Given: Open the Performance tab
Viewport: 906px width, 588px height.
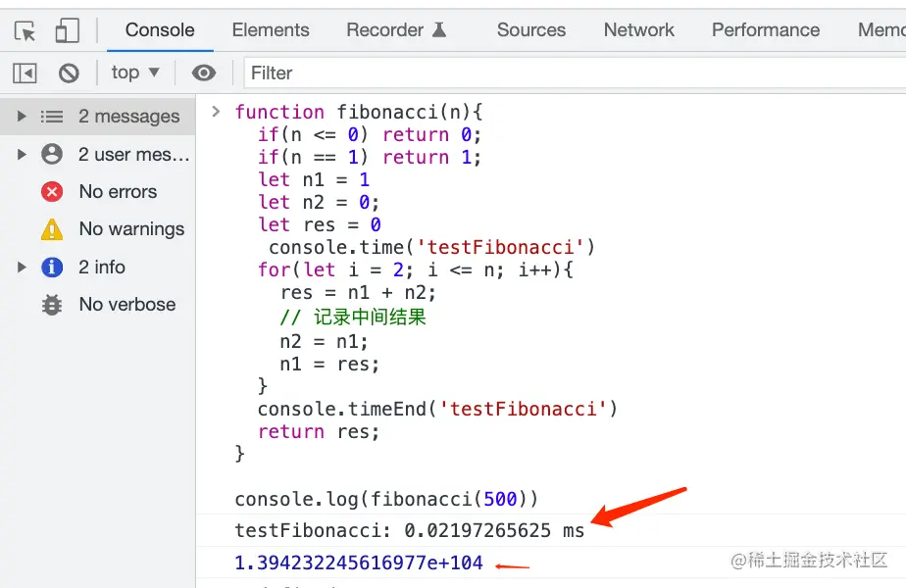Looking at the screenshot, I should pos(766,30).
